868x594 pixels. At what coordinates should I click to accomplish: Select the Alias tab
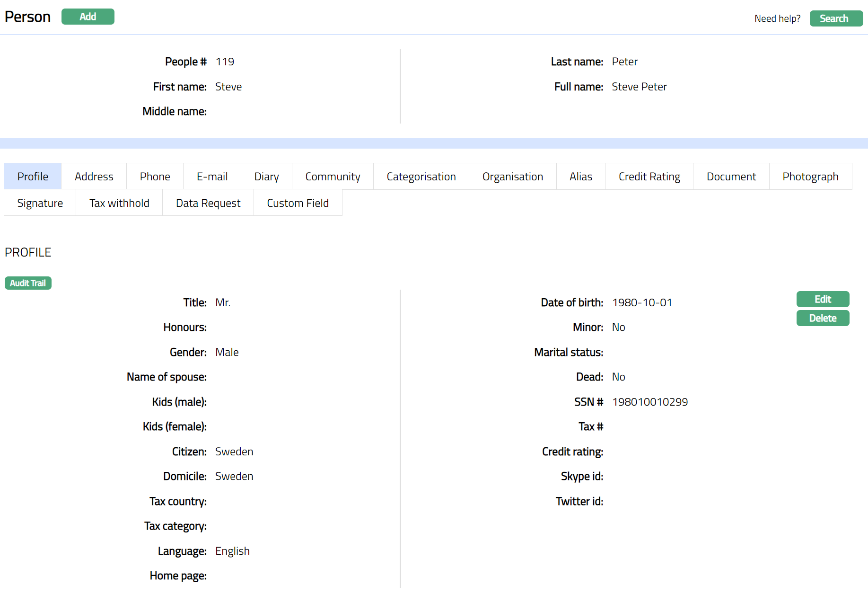pyautogui.click(x=580, y=177)
